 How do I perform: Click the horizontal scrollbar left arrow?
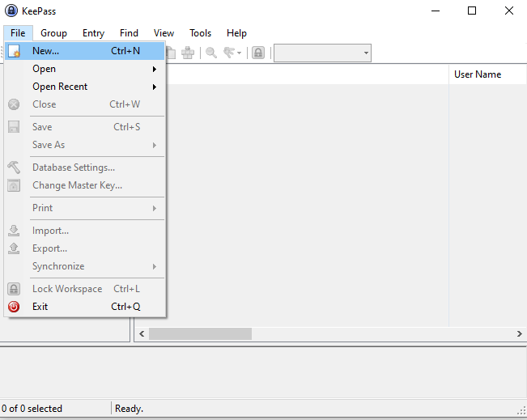(142, 334)
